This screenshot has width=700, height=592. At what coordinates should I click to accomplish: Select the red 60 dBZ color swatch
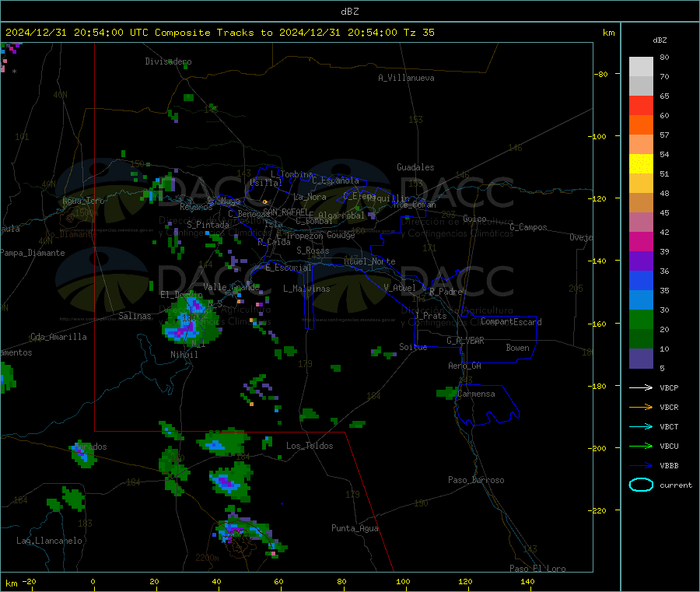(641, 105)
